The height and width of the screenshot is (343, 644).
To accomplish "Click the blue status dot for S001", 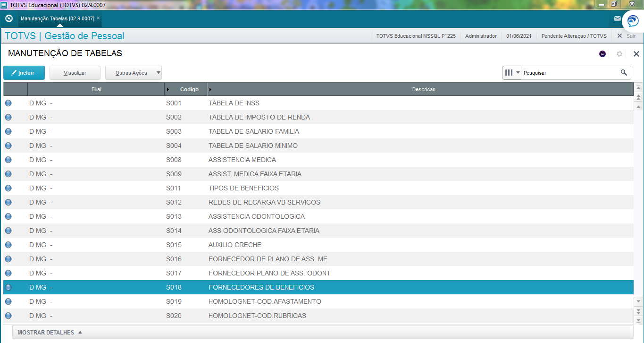I will coord(8,103).
